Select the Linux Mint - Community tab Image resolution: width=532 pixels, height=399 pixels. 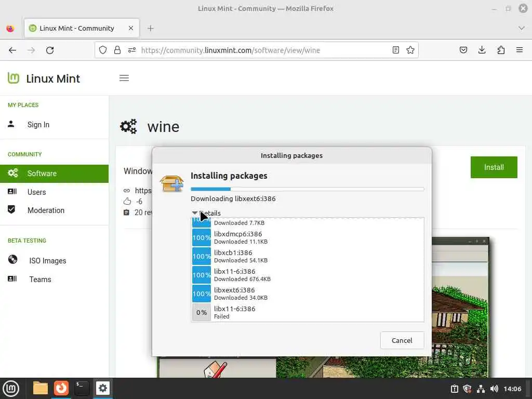(x=82, y=28)
